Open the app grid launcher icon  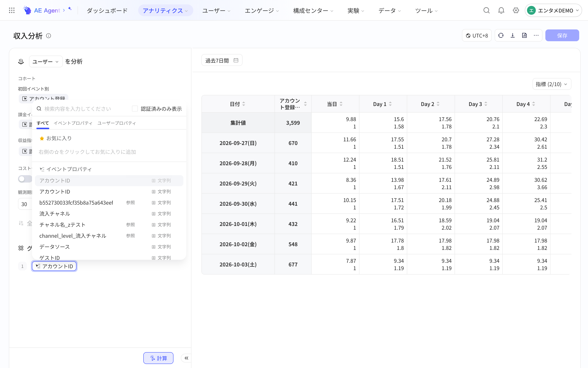[12, 10]
